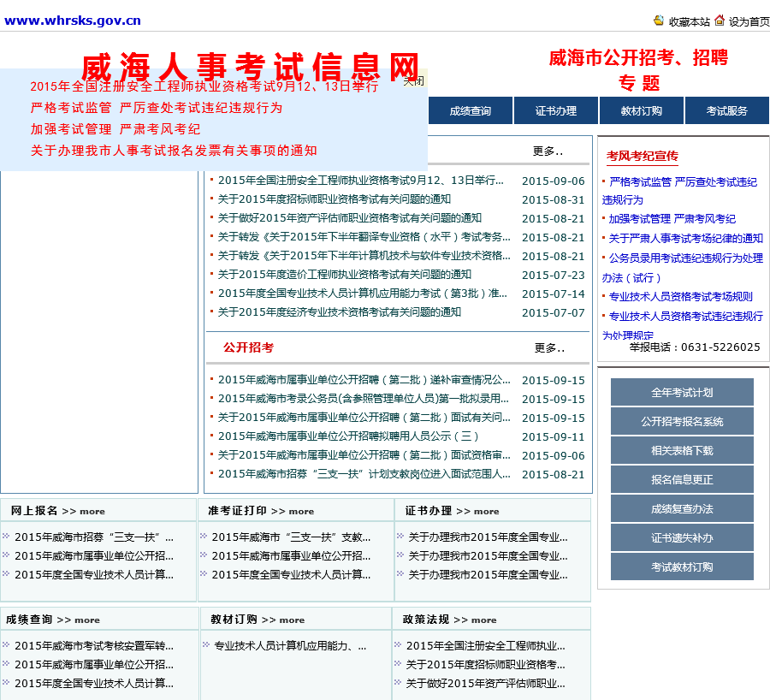Open notice 关于做好2015年资产评估师职业资格考试有关问题的通知
This screenshot has width=770, height=700.
click(350, 218)
